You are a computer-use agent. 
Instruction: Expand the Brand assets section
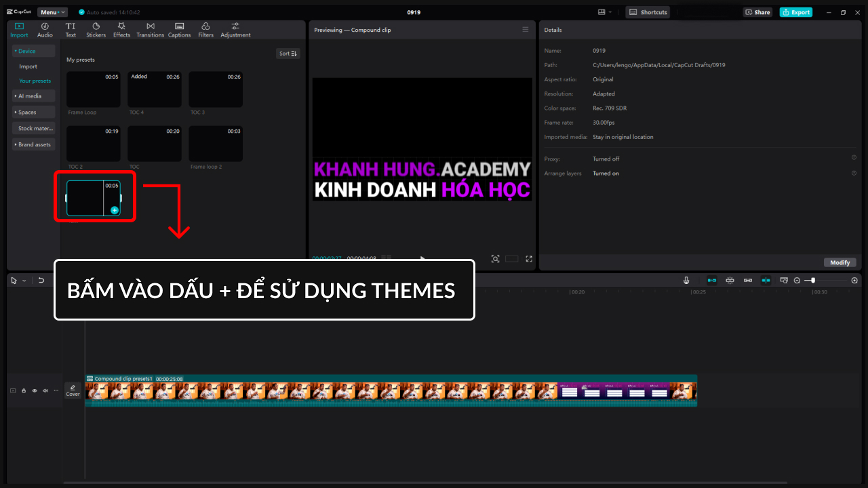[x=33, y=144]
